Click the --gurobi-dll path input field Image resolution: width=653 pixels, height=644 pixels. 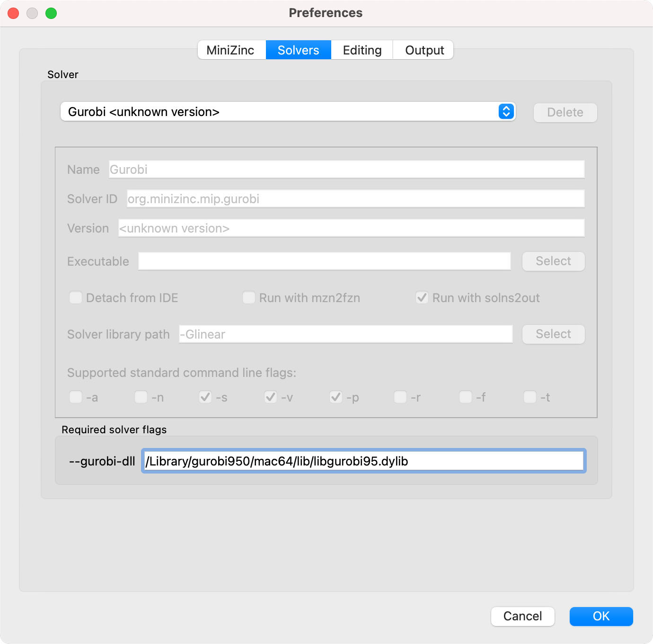(x=364, y=461)
